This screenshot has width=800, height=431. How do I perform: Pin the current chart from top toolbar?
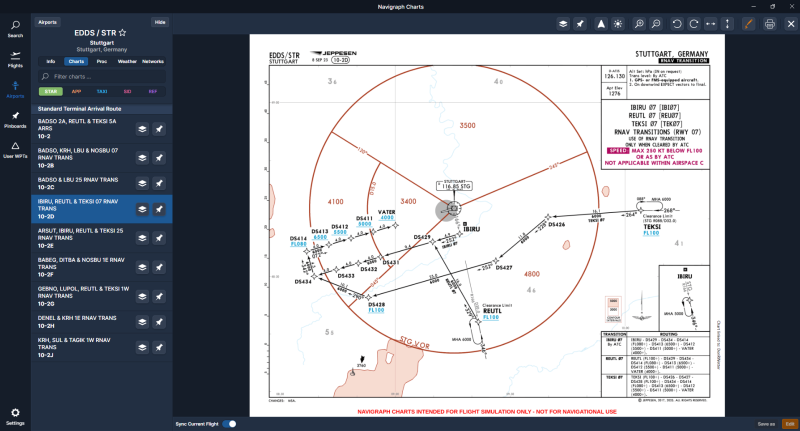(x=580, y=24)
